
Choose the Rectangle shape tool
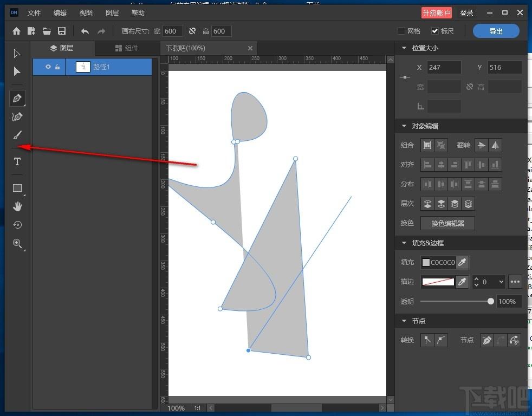coord(17,188)
